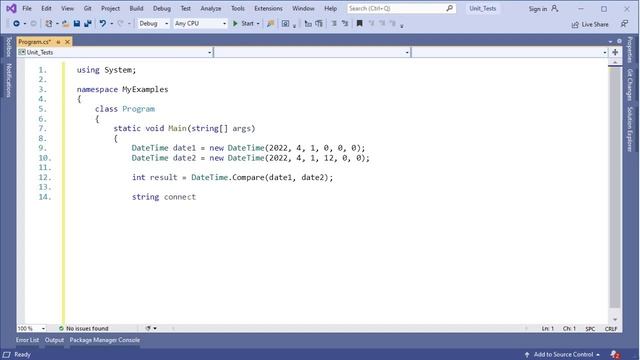Open the Extensions menu
This screenshot has height=360, width=640.
(x=268, y=8)
